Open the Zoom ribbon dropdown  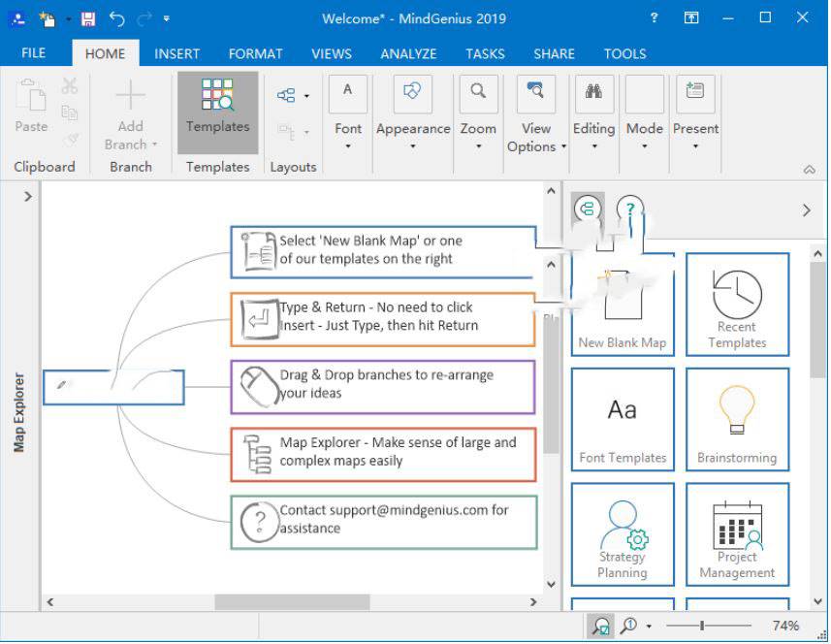[478, 113]
